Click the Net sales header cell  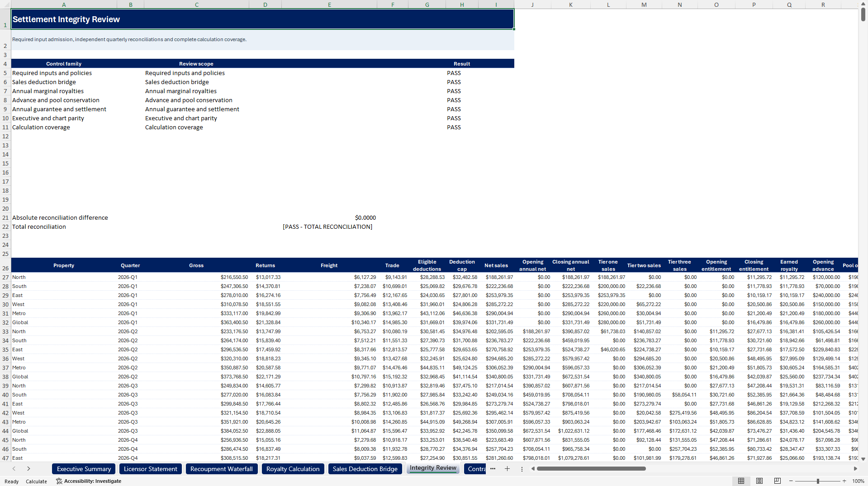(x=496, y=265)
